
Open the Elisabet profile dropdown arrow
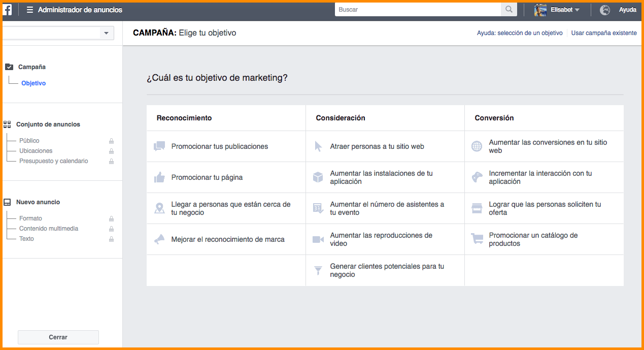[577, 10]
